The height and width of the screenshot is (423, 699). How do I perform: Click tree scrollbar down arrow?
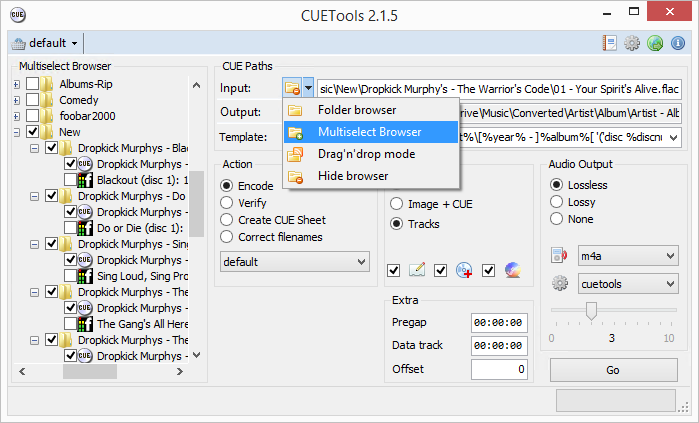point(197,355)
